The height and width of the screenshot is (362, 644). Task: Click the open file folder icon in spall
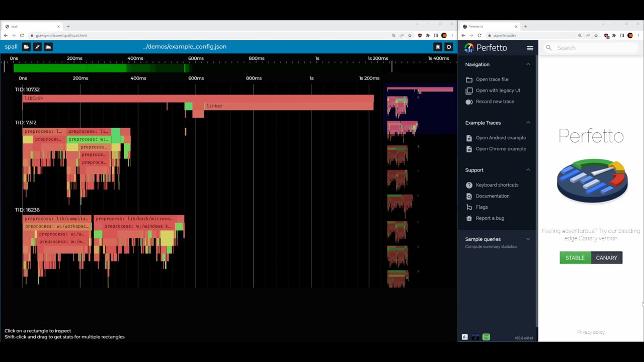(26, 47)
